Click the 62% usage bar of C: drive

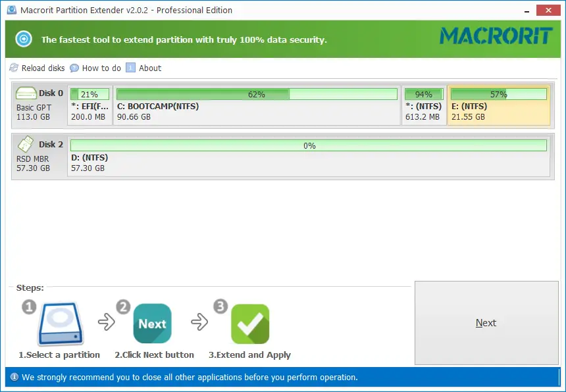[257, 94]
